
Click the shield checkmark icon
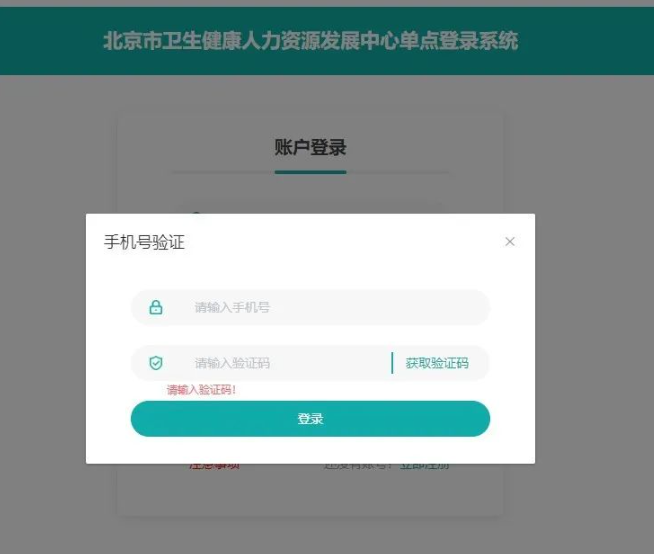(x=156, y=363)
